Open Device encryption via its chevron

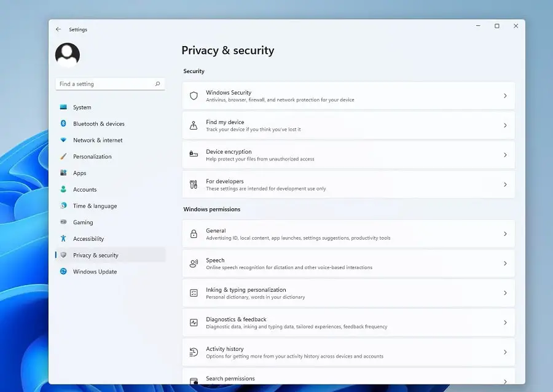click(505, 155)
